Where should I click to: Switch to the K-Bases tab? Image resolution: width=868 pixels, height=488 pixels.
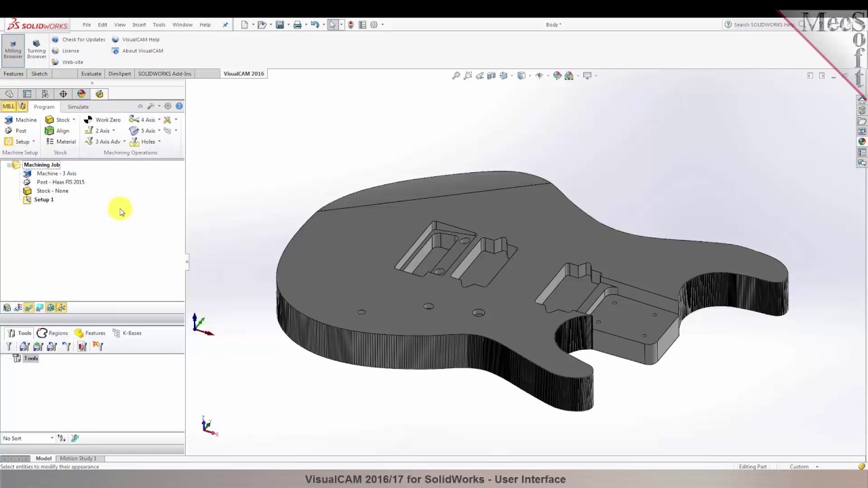(x=127, y=333)
